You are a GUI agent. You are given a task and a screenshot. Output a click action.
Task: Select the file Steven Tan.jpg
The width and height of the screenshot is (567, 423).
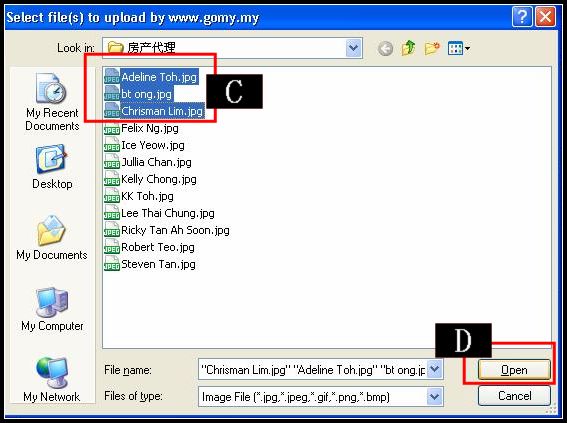click(x=150, y=264)
